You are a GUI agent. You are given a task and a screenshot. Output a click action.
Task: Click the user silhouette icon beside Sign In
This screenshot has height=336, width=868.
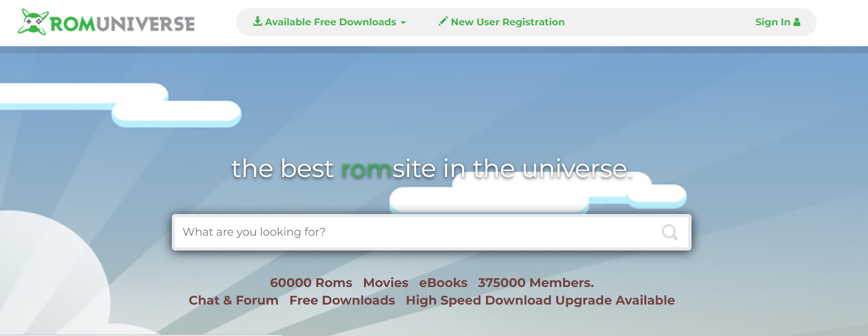click(x=797, y=22)
